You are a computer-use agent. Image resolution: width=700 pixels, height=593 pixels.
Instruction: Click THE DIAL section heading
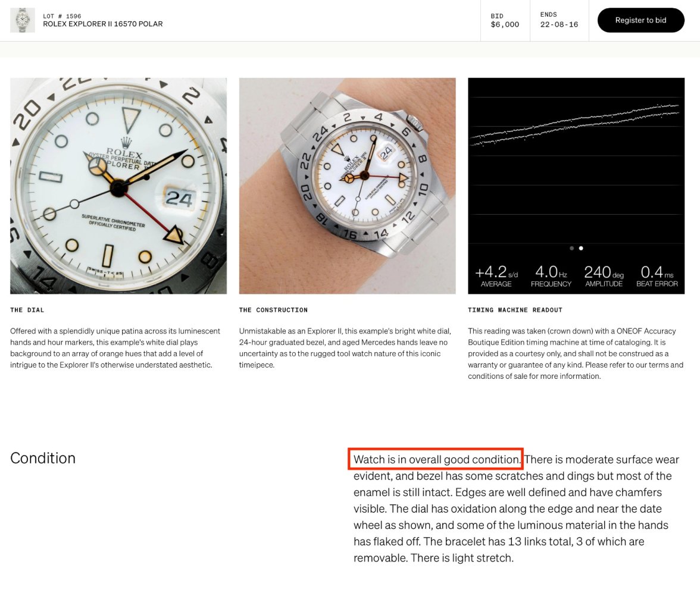27,310
